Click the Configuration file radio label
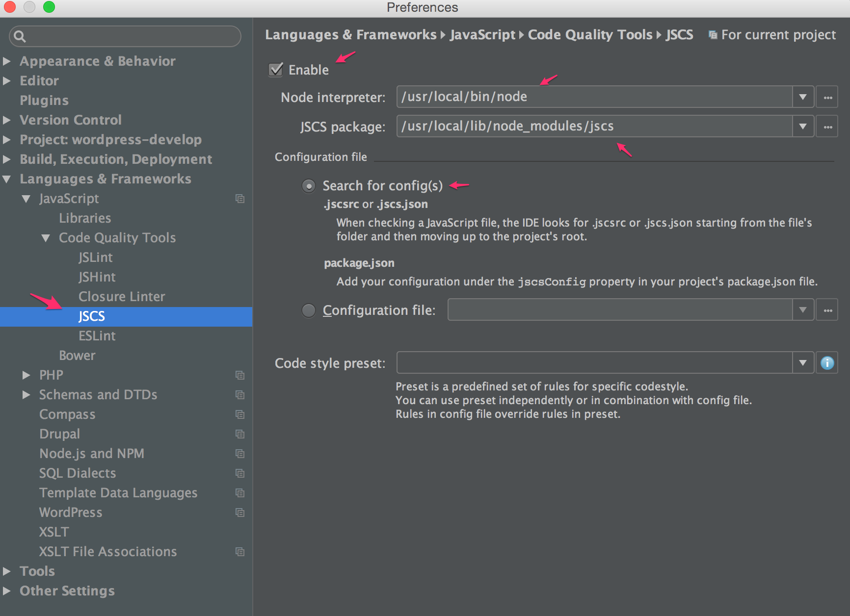This screenshot has width=850, height=616. click(x=379, y=310)
